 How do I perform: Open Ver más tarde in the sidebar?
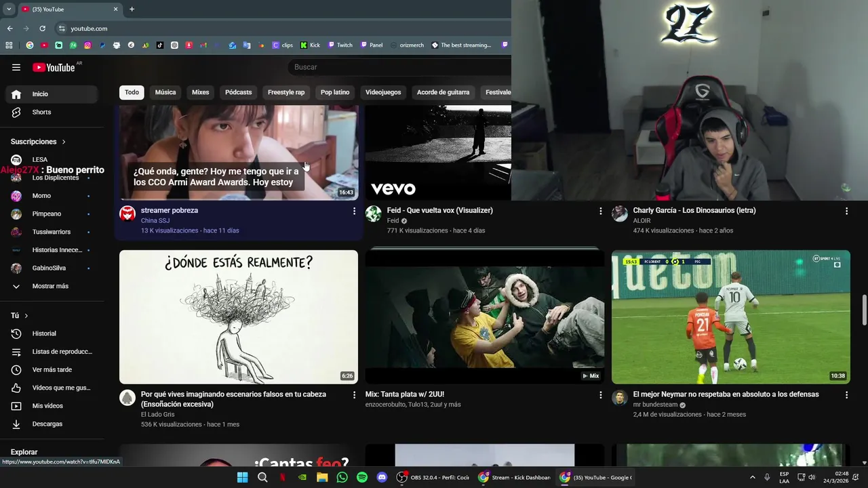(x=52, y=369)
